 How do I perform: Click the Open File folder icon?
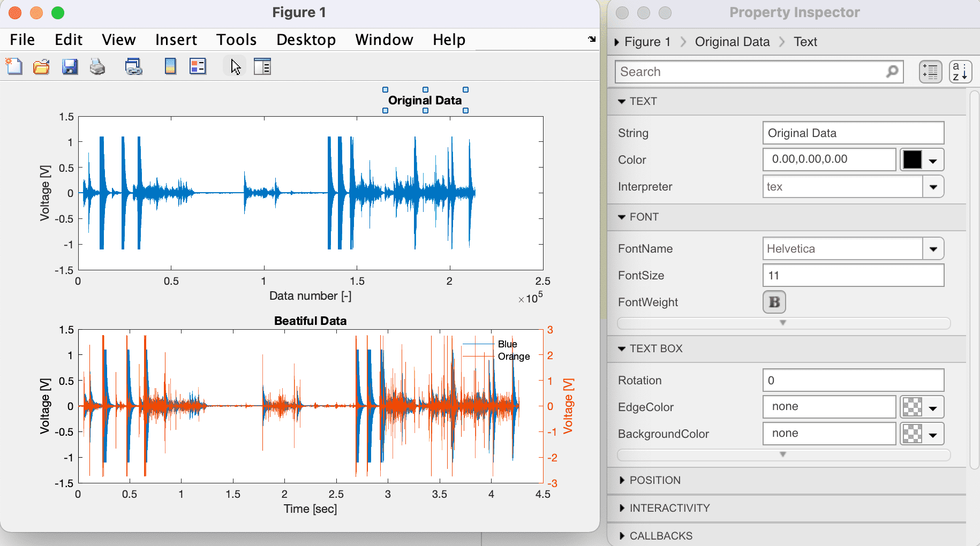coord(41,66)
